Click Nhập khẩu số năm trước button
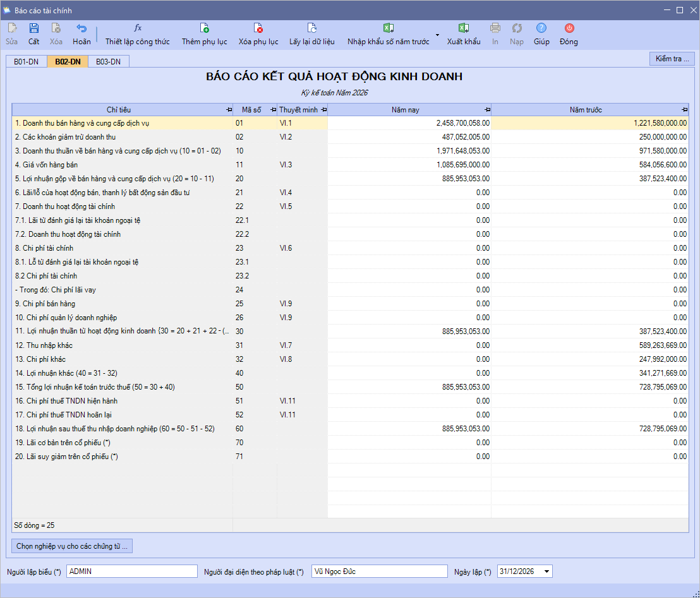Screen dimensions: 700x598 [388, 34]
